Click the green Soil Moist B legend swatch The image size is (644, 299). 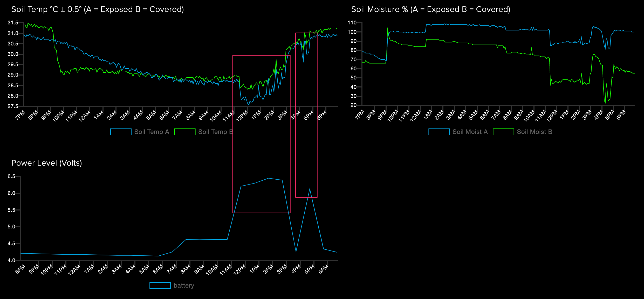pyautogui.click(x=503, y=132)
